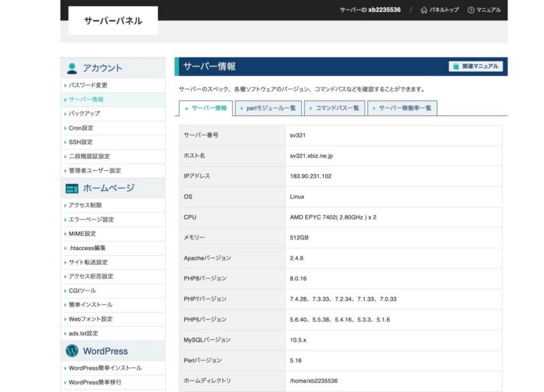Screen dimensions: 544x392
Task: Click the WordPress logo icon
Action: coord(72,351)
